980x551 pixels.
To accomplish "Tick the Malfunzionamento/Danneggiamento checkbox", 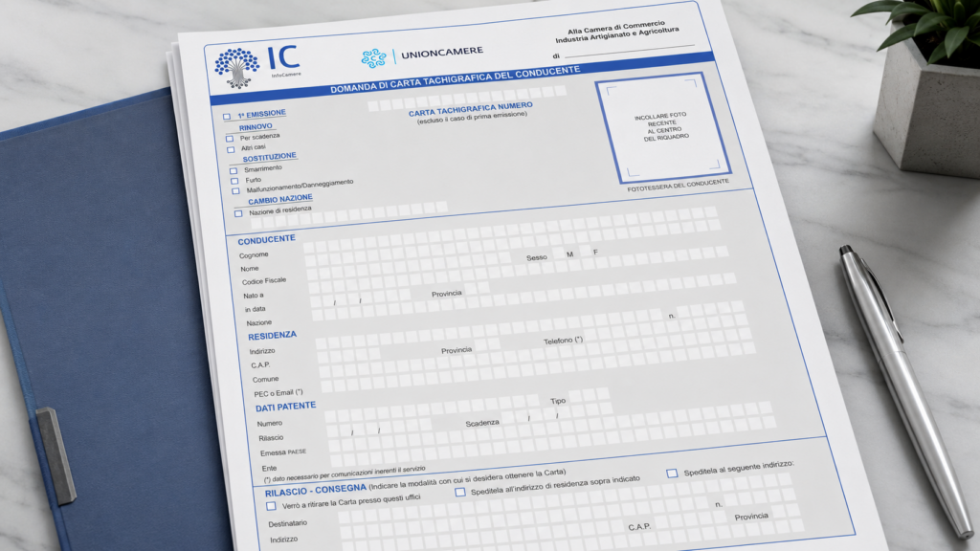I will point(235,190).
